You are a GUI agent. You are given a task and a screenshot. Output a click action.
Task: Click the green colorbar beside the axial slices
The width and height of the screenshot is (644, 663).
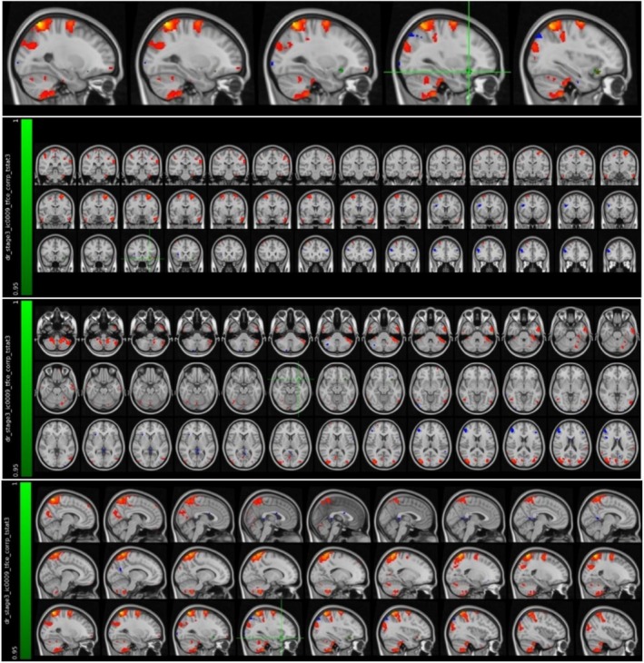[x=26, y=389]
